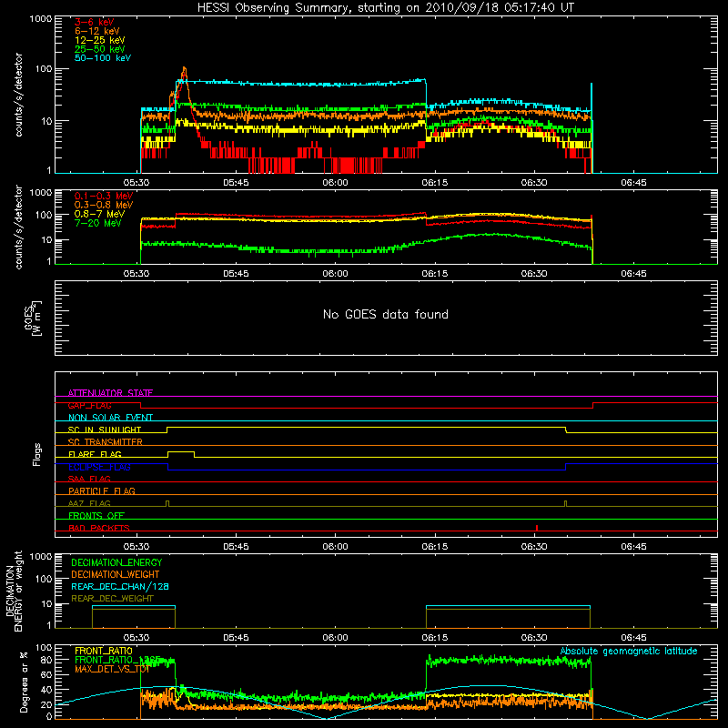The width and height of the screenshot is (728, 728).
Task: Click the 05:30 tick label under the decimation panel
Action: tap(136, 638)
